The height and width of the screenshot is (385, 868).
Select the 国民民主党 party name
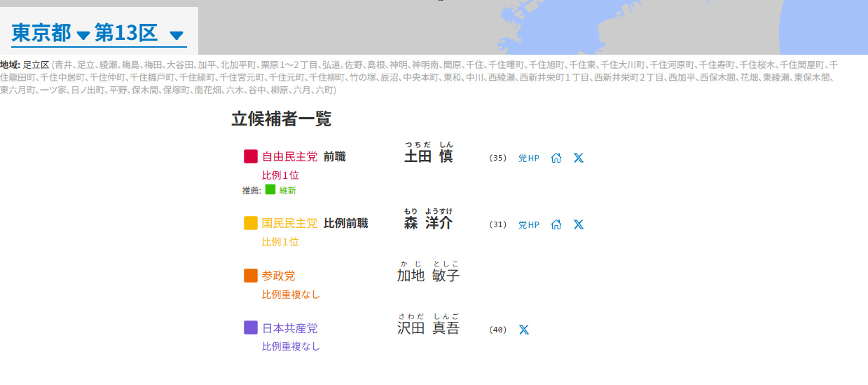[289, 223]
